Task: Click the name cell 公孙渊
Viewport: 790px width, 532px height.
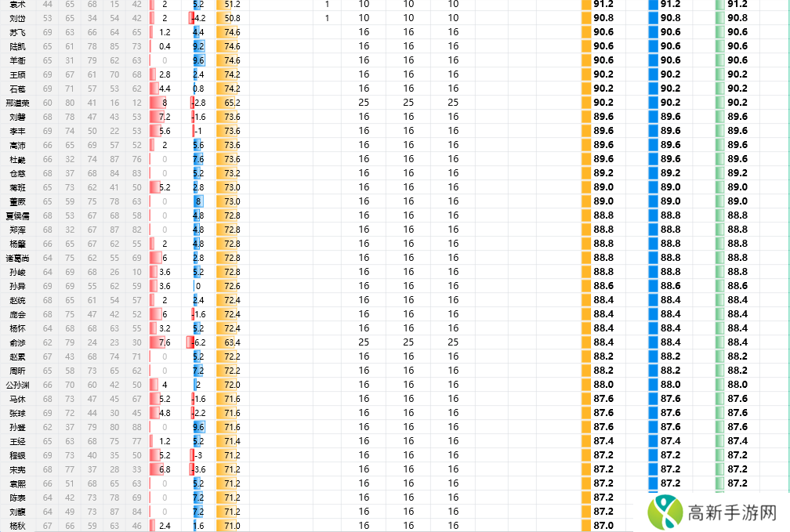Action: click(17, 385)
